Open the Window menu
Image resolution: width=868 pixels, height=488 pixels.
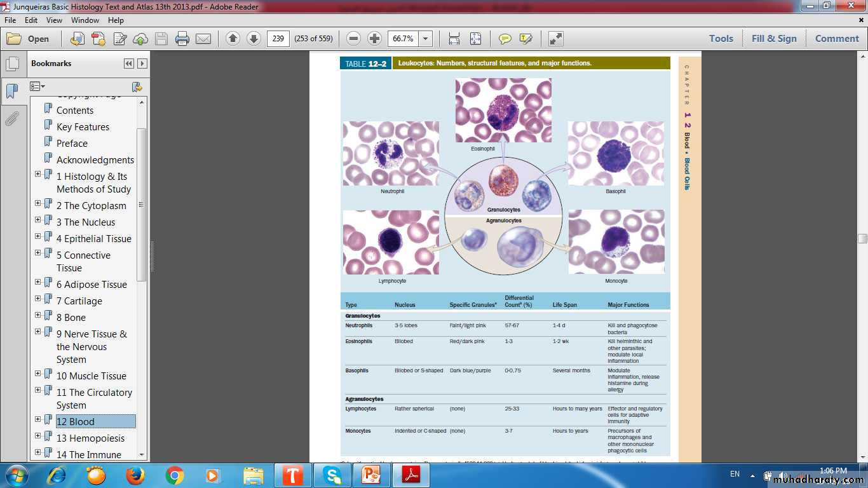pyautogui.click(x=85, y=20)
